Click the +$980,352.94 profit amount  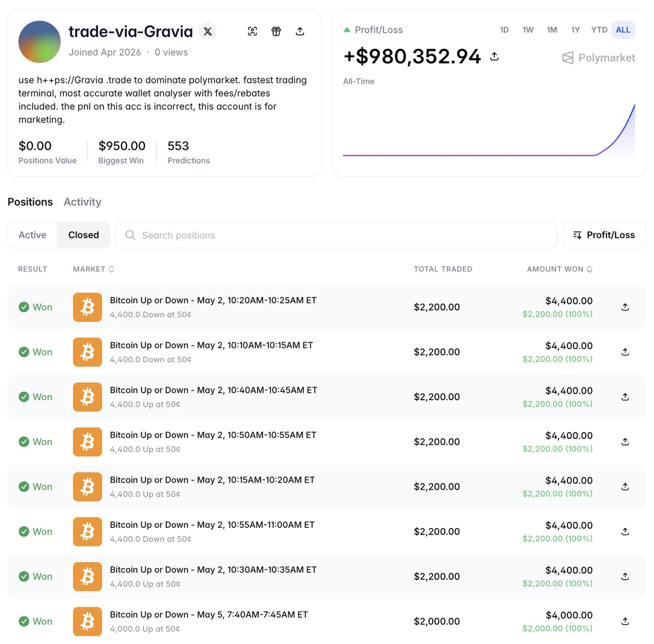[413, 56]
